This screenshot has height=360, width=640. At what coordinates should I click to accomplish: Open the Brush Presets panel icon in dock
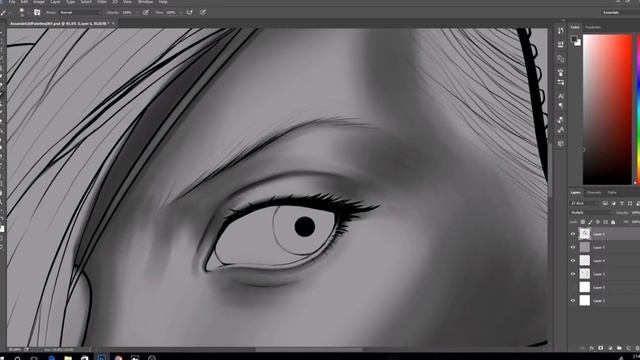[x=561, y=72]
